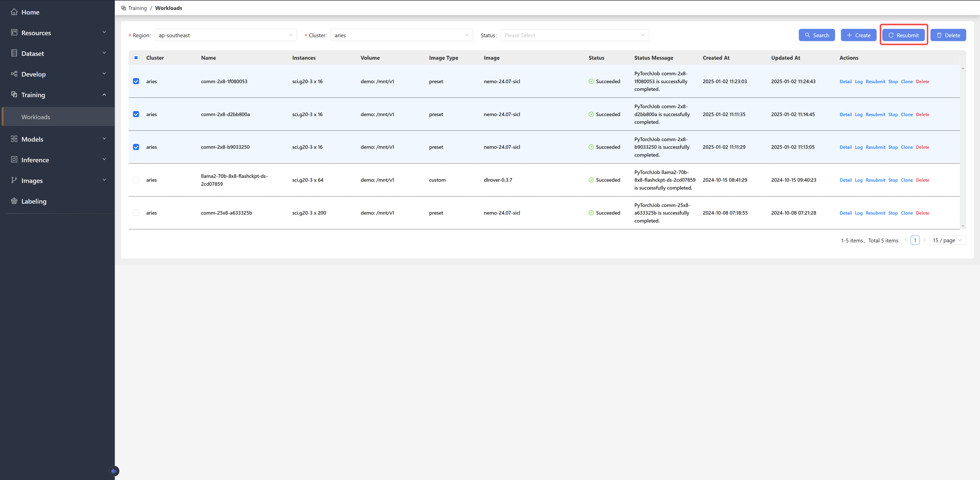Open the Status Please Select dropdown
The image size is (980, 480).
coord(574,35)
